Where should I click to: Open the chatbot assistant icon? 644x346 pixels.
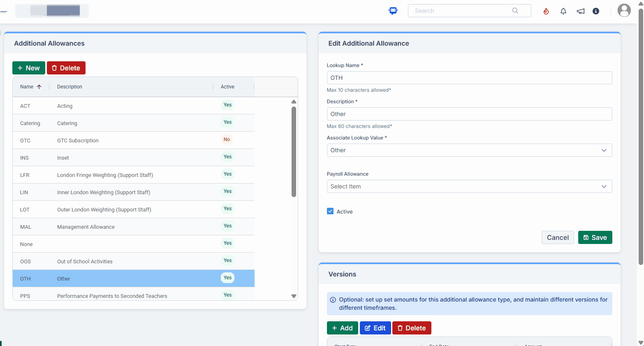(393, 11)
